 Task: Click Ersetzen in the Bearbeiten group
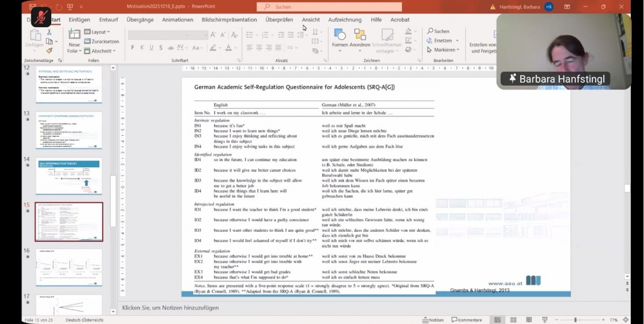[443, 40]
